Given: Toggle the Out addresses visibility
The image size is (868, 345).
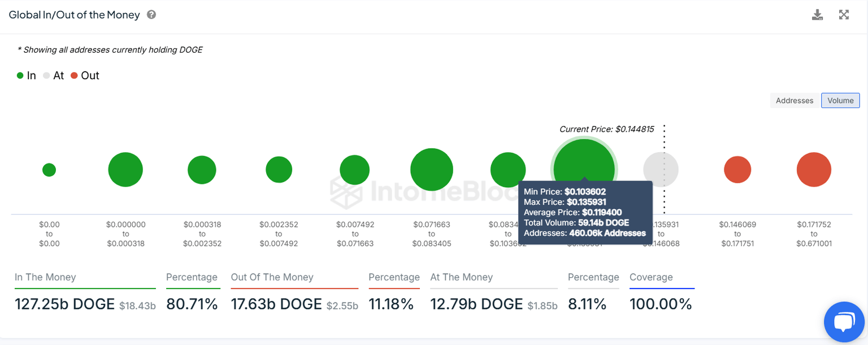Looking at the screenshot, I should click(85, 75).
